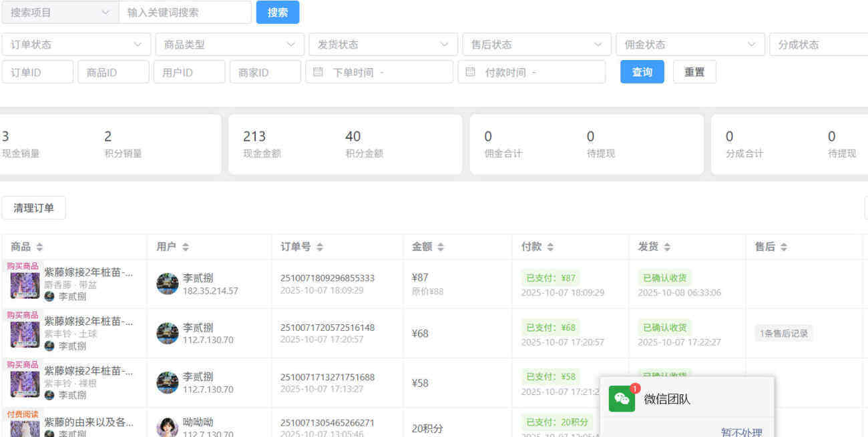
Task: Sort orders using the 订单号 column arrows
Action: tap(320, 246)
